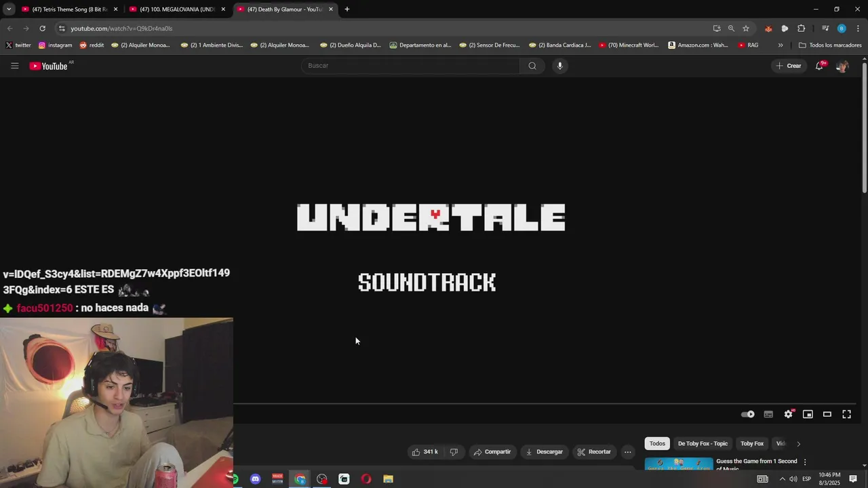The width and height of the screenshot is (868, 488).
Task: Open Todos los marcadores folder
Action: click(x=830, y=45)
